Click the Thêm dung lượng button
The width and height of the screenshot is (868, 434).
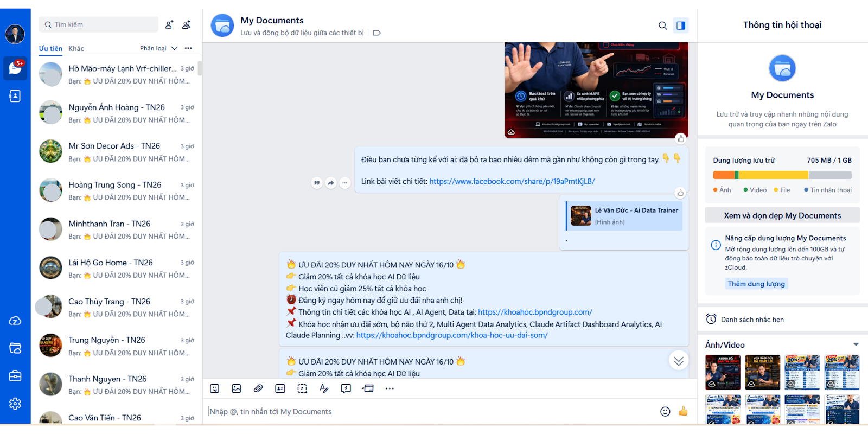tap(756, 284)
